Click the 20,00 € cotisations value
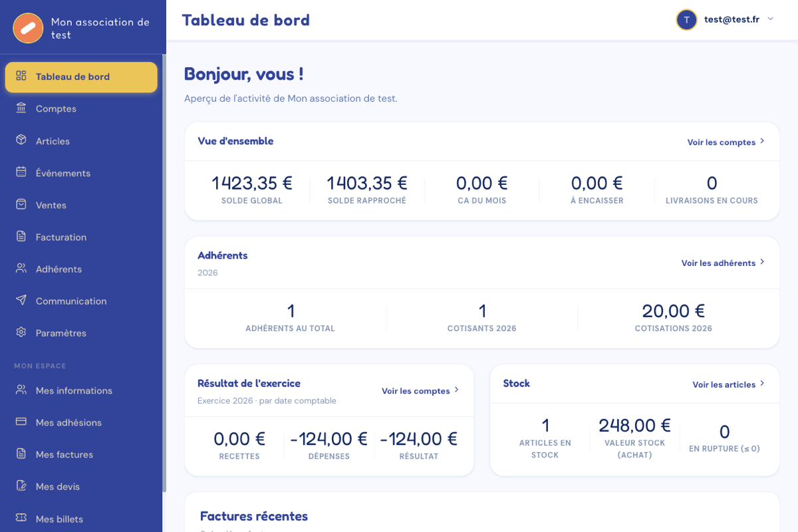Image resolution: width=798 pixels, height=532 pixels. (x=674, y=311)
